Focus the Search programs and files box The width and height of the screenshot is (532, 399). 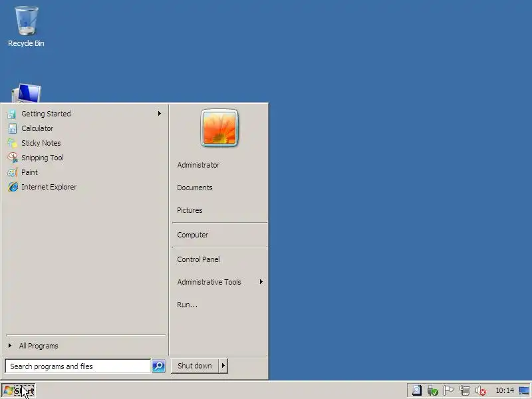coord(78,366)
